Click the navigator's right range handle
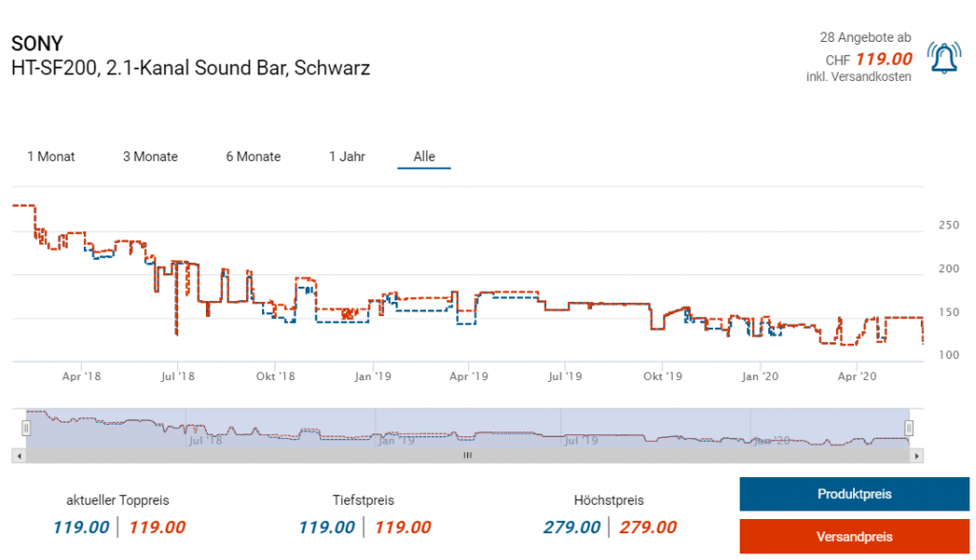The image size is (976, 560). [x=908, y=429]
